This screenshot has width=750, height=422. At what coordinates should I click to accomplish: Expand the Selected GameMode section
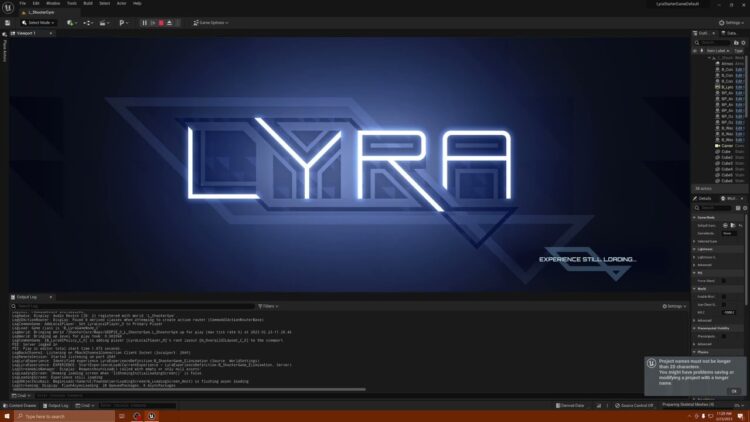695,241
